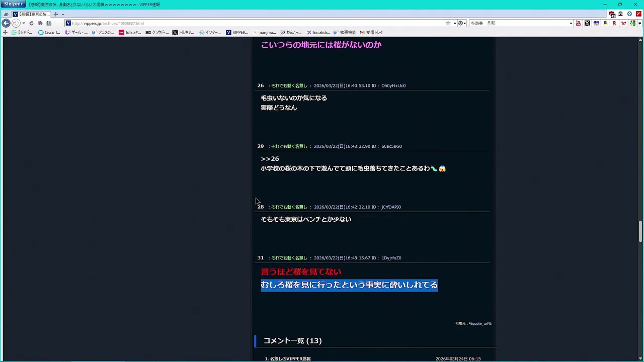
Task: Click the text そもそも東京はベンチとか少ない
Action: click(306, 219)
